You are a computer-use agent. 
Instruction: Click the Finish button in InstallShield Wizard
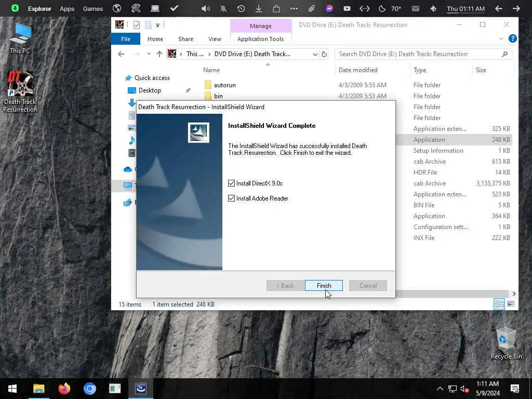(324, 285)
